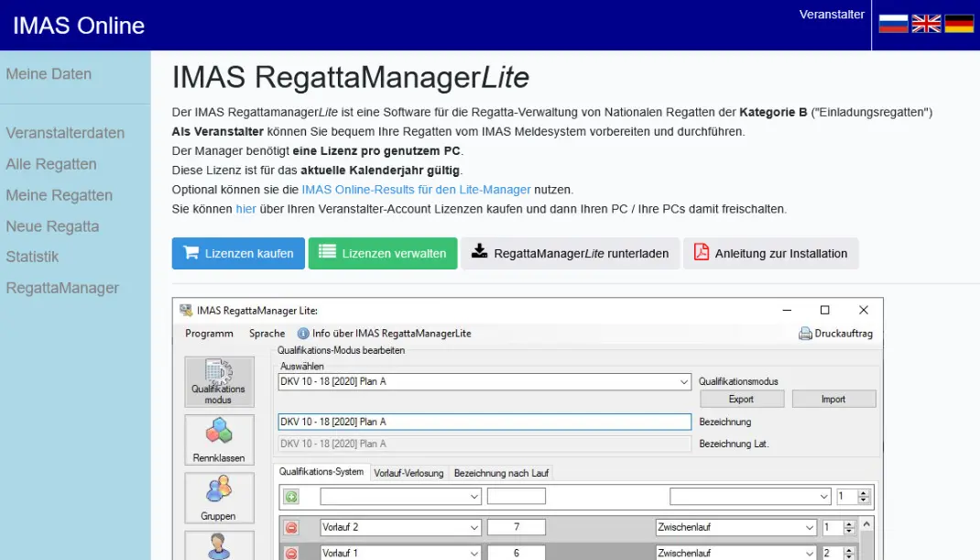980x560 pixels.
Task: Click the shopping cart icon
Action: (191, 252)
